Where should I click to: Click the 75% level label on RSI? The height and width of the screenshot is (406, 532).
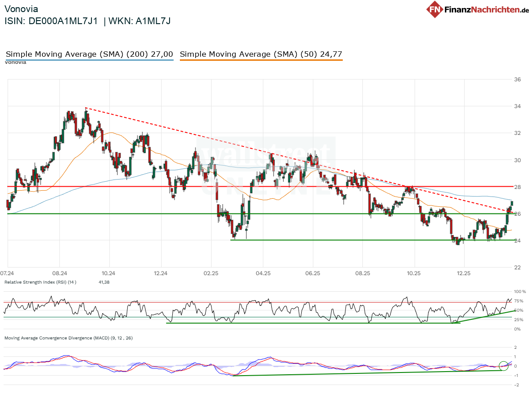[519, 301]
